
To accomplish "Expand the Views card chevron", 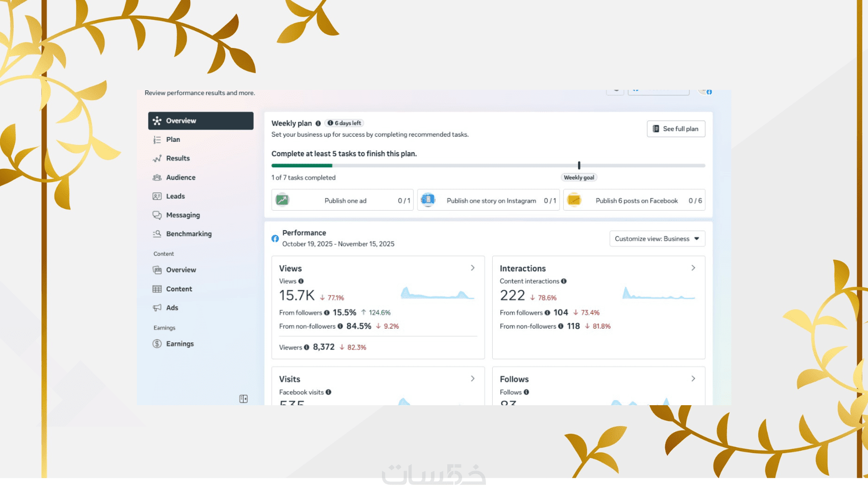I will 473,268.
